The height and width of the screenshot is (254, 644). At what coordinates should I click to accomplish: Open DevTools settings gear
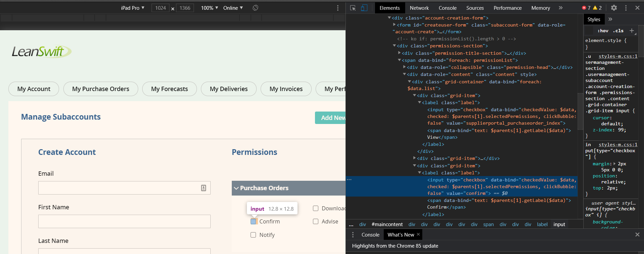tap(614, 8)
